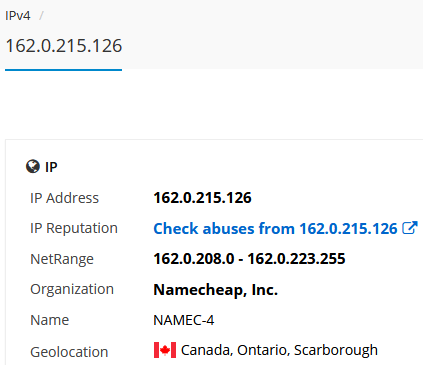Select the 162.0.215.126 page title tab

coord(64,46)
